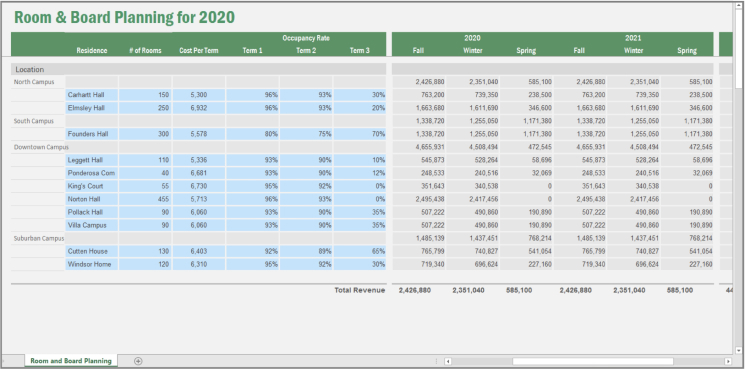Click the '2021' year header
This screenshot has height=369, width=745.
(x=633, y=38)
